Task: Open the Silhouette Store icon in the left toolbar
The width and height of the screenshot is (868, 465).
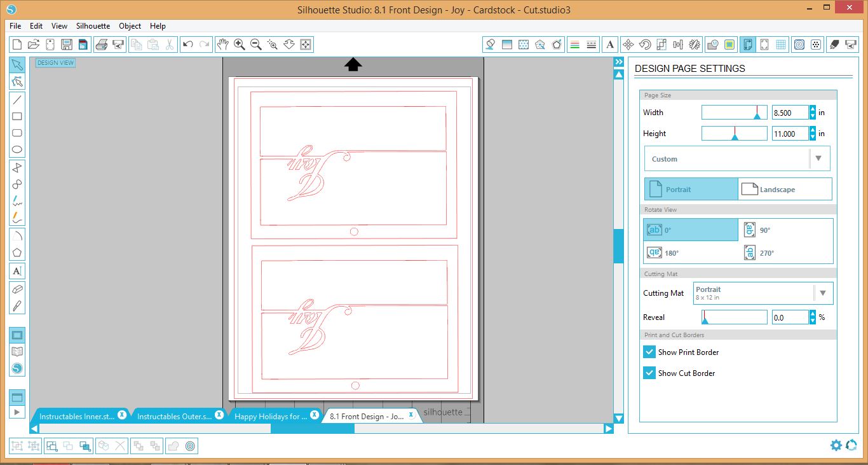Action: (x=17, y=368)
